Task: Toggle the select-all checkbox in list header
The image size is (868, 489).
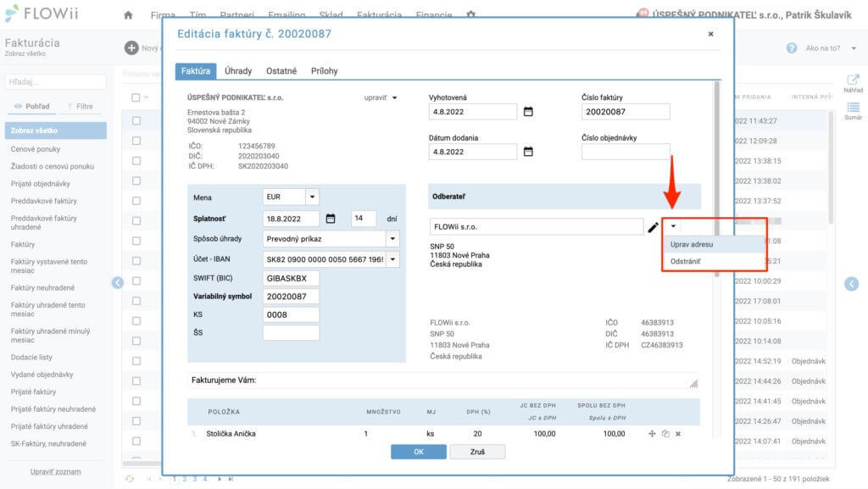Action: 136,97
